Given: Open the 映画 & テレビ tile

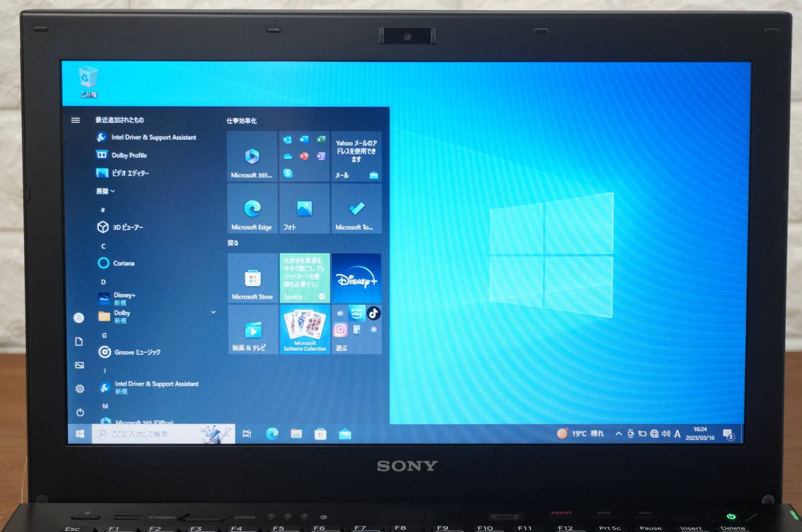Looking at the screenshot, I should click(253, 329).
